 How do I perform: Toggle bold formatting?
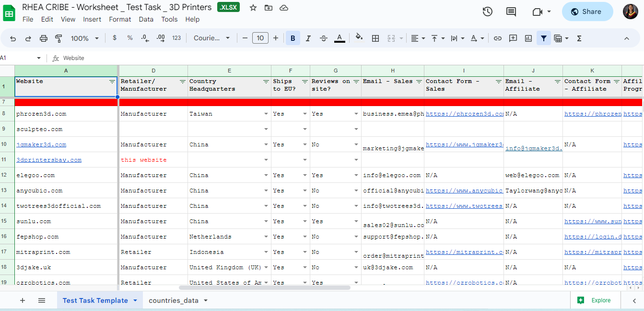(x=293, y=38)
